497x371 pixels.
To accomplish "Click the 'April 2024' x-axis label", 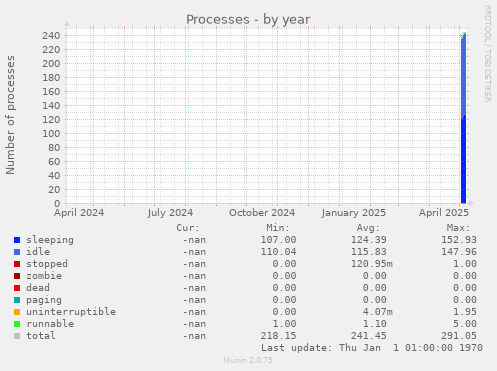I will 79,213.
